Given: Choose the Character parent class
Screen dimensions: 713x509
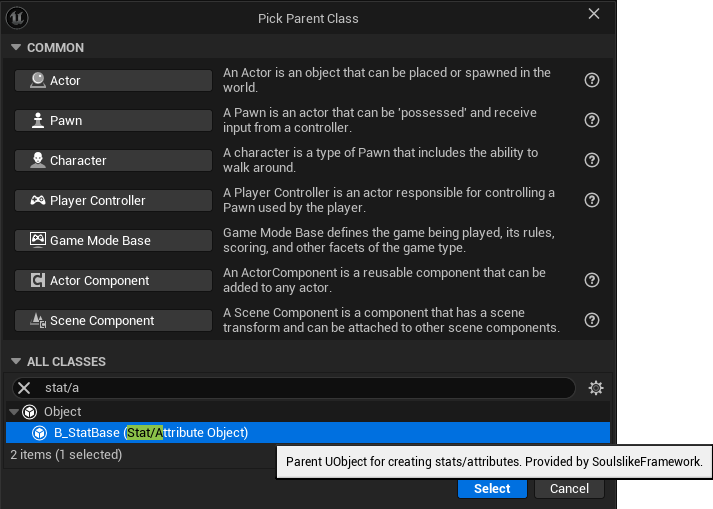Looking at the screenshot, I should (x=113, y=161).
